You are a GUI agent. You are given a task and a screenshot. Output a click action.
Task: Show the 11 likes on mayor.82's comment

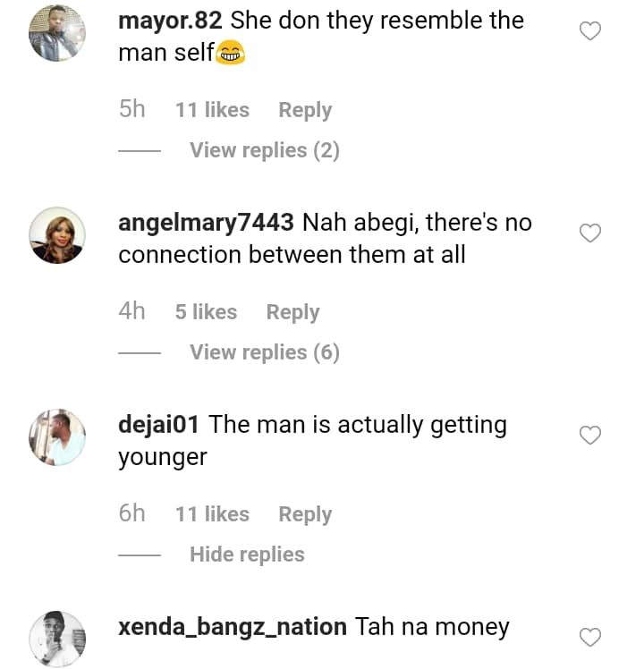tap(212, 110)
